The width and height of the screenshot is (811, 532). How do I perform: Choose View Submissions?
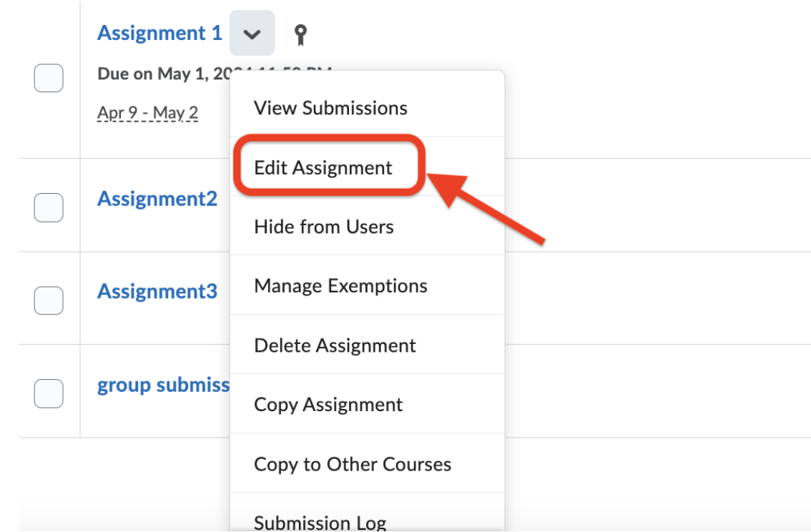click(330, 107)
